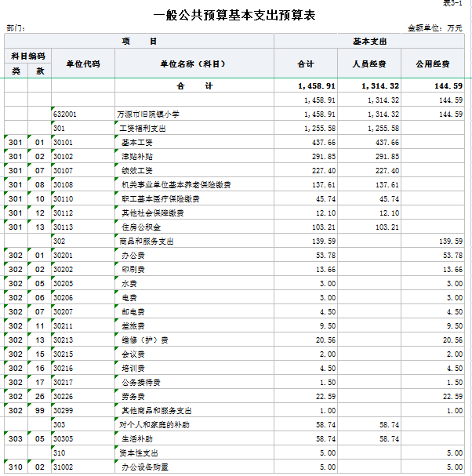The image size is (472, 476).
Task: Select the 生活补助 cell
Action: pyautogui.click(x=194, y=438)
